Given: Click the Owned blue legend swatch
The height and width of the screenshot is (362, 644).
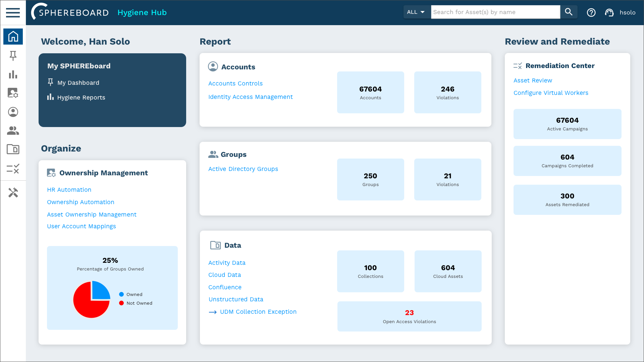Looking at the screenshot, I should 121,294.
